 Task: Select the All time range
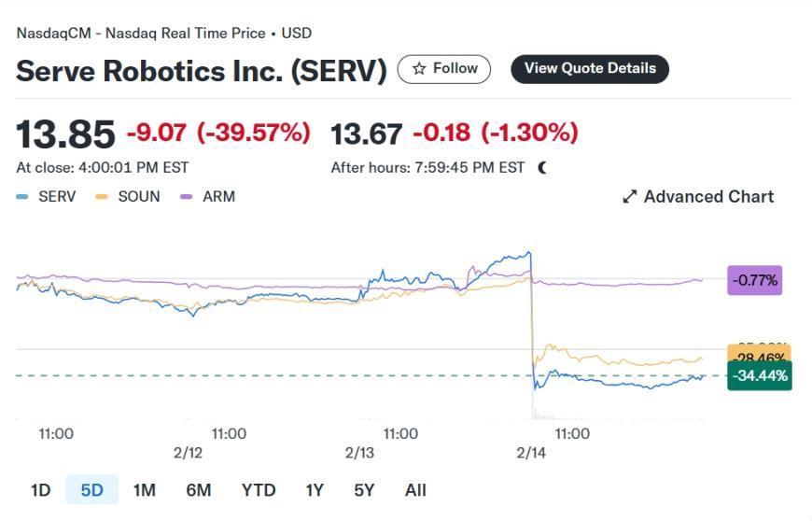415,490
